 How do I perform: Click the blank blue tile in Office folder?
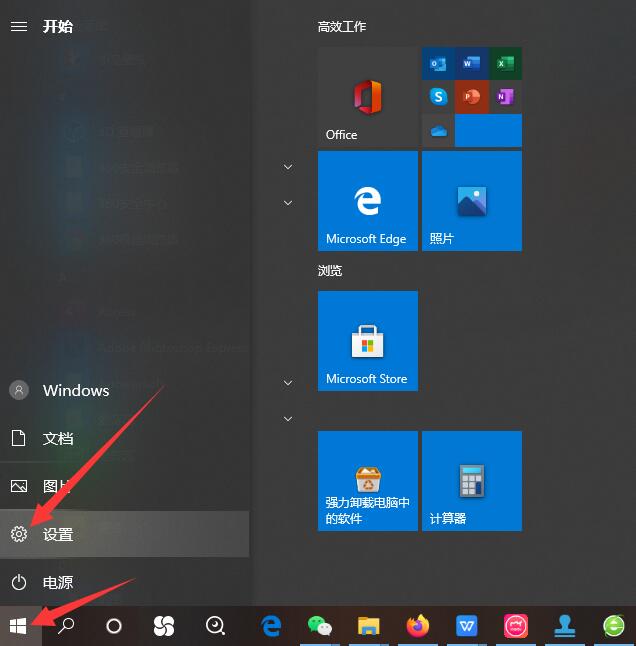tap(488, 131)
